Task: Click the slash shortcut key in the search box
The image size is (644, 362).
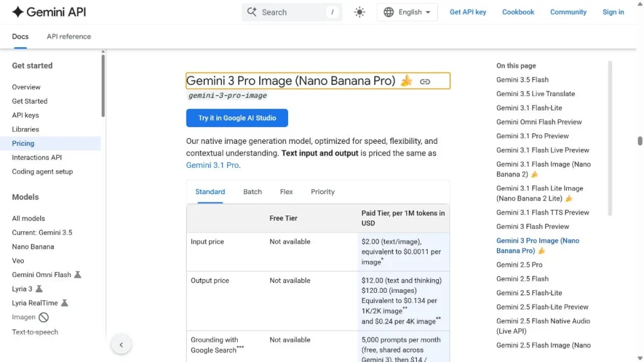Action: (332, 12)
